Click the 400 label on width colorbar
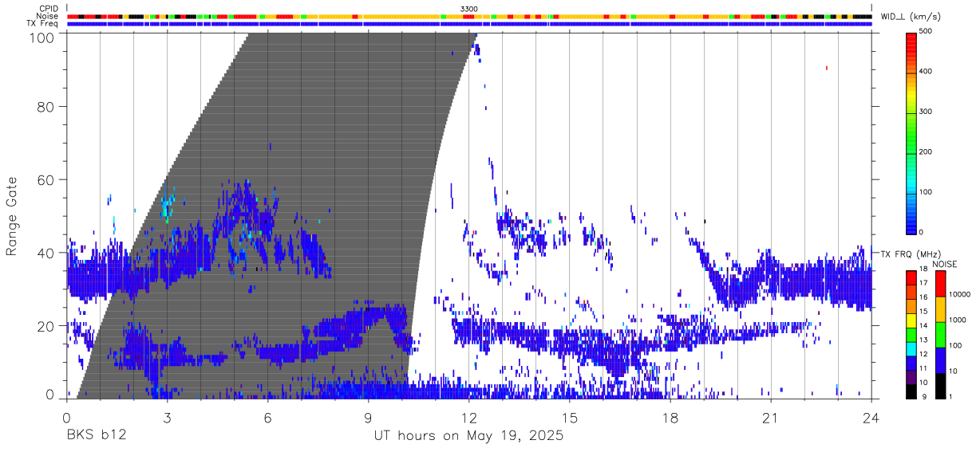980x452 pixels. click(x=927, y=72)
